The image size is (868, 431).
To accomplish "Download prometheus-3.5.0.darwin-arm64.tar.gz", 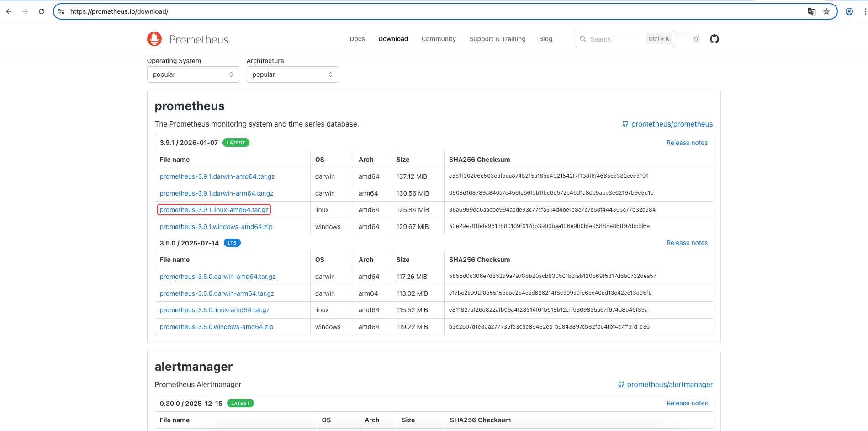I will pos(217,293).
